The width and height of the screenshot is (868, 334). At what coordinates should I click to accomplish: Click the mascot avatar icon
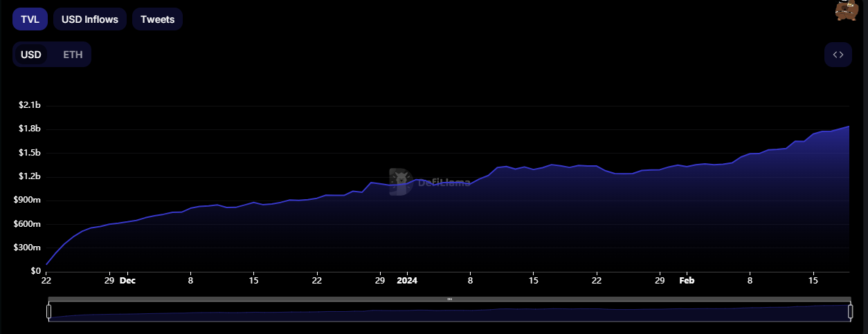click(845, 10)
